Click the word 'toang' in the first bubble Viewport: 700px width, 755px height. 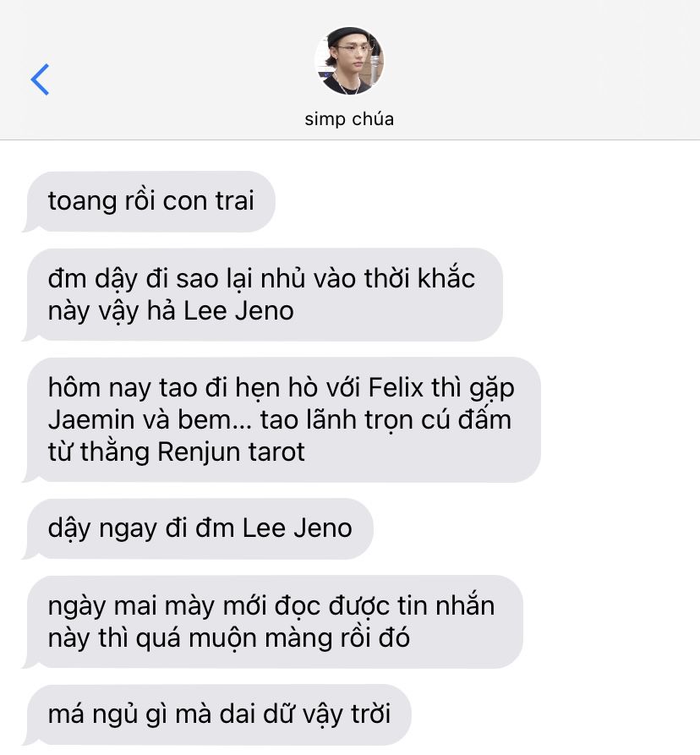(82, 201)
